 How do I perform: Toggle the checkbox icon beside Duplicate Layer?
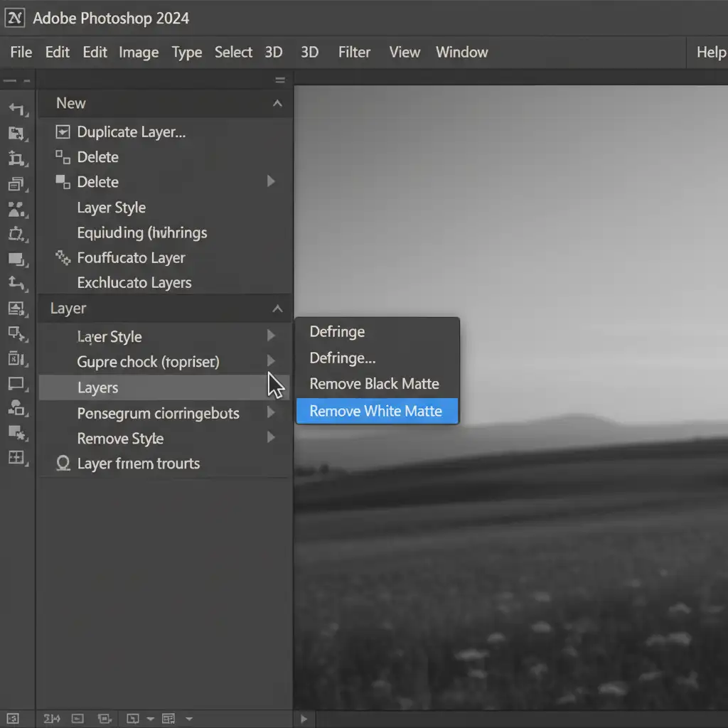[63, 132]
